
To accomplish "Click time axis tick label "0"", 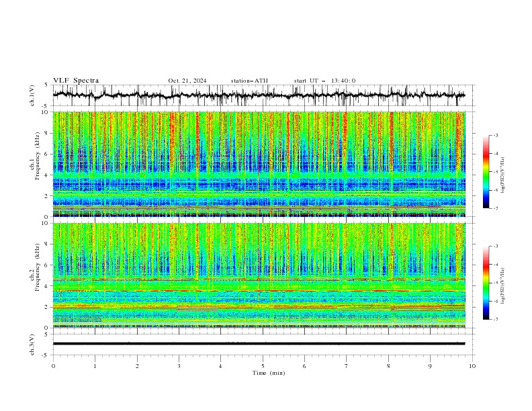I will click(53, 366).
